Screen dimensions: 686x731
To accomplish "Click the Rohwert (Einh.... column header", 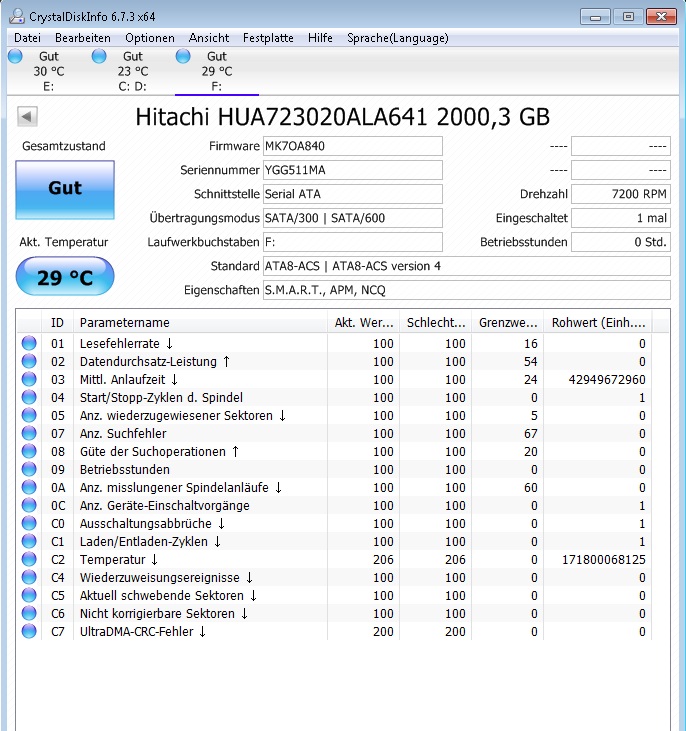I will click(x=598, y=323).
